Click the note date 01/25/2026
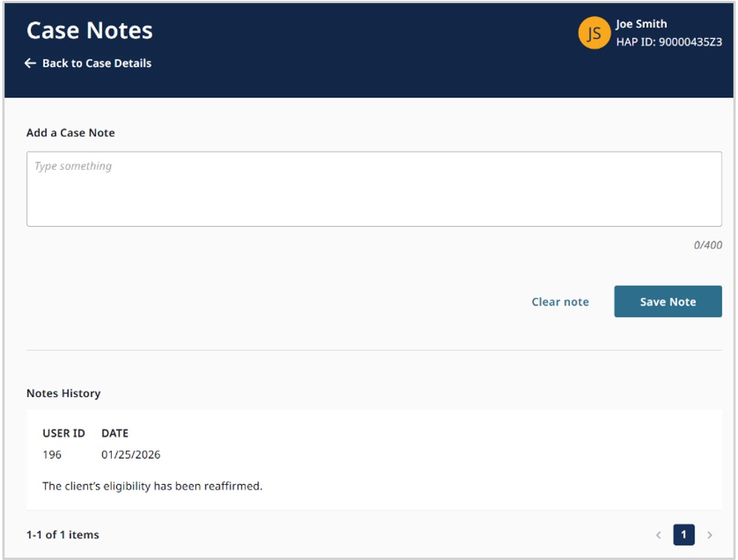Screen dimensions: 738x560 tap(131, 455)
